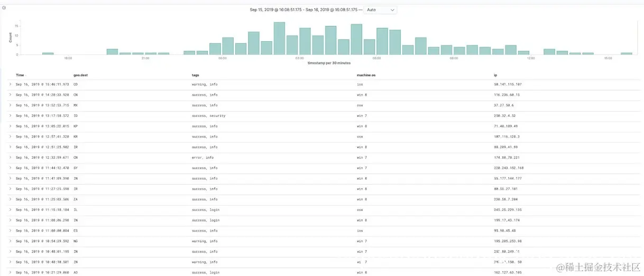Click the geo.dest value NG
The width and height of the screenshot is (644, 276).
(x=76, y=241)
